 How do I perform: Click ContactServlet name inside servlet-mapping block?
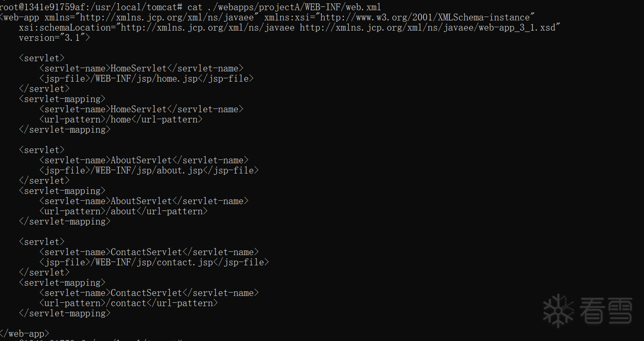coord(146,293)
